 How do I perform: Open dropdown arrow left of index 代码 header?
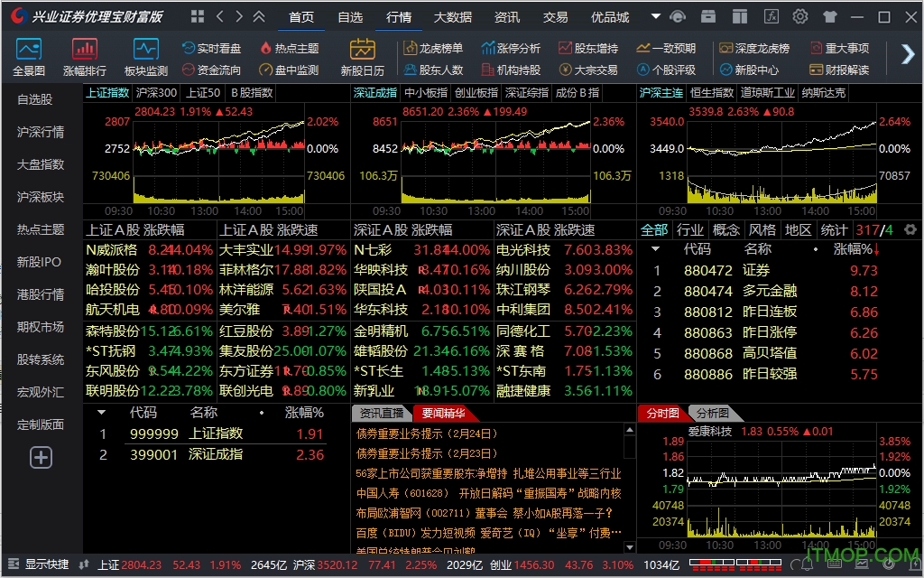coord(101,413)
